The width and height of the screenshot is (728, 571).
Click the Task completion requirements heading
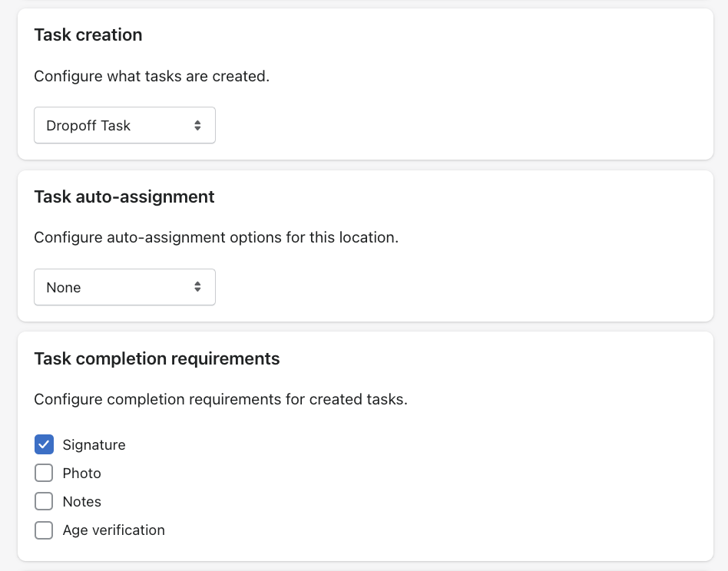(x=157, y=358)
